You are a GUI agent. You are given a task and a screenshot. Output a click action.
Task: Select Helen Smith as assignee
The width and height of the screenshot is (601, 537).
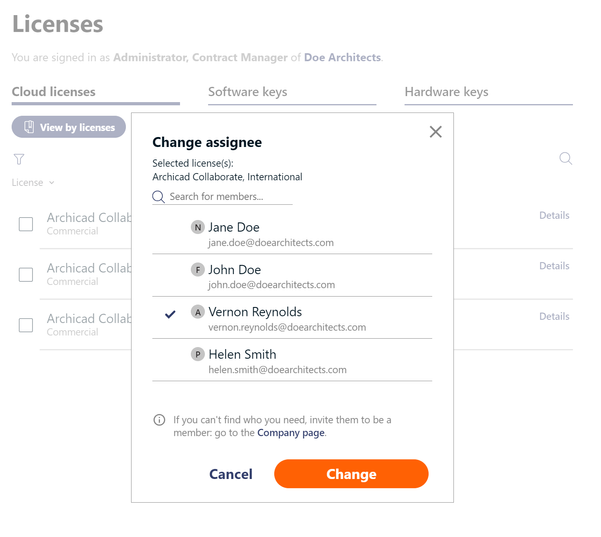292,361
